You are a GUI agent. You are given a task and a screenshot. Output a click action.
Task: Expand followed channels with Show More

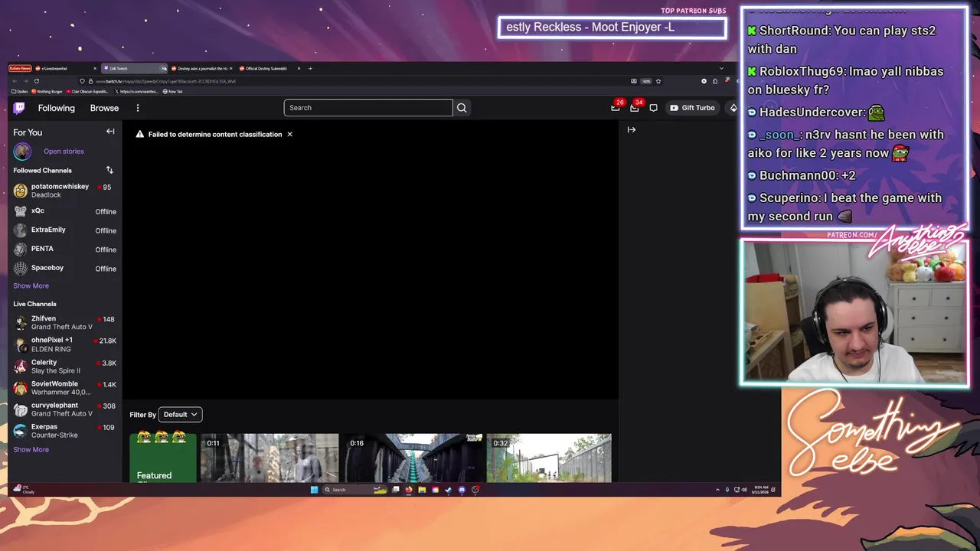pos(31,285)
